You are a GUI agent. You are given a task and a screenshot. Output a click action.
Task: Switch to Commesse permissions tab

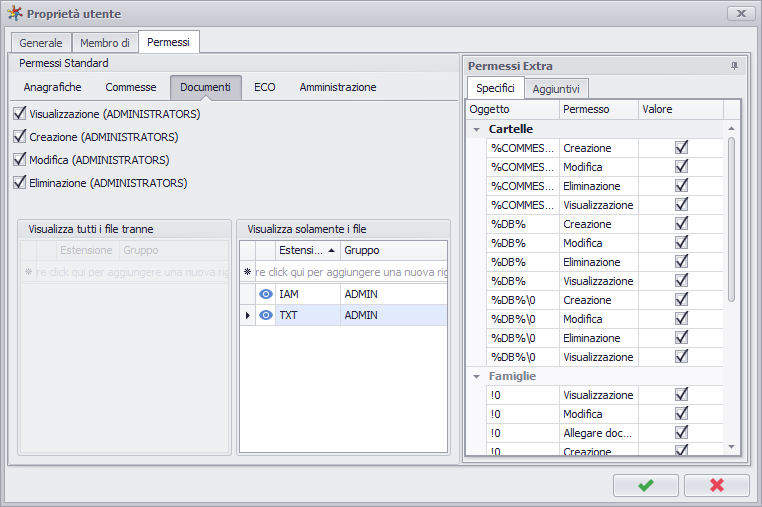[131, 87]
